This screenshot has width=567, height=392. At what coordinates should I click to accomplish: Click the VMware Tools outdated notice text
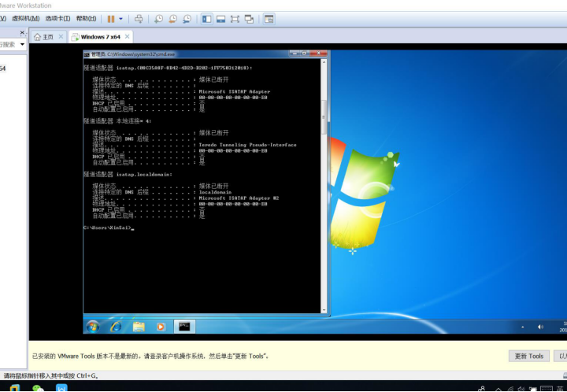(x=150, y=357)
